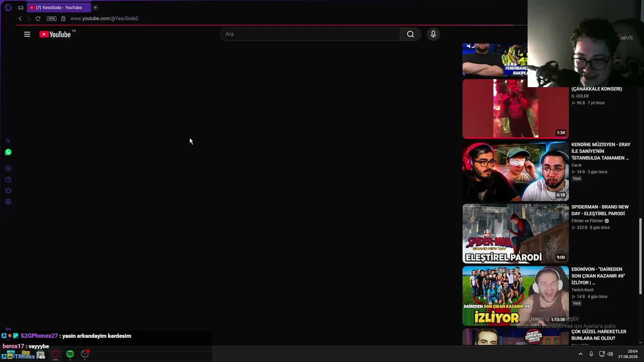Open the GX Corner gamepad icon
Viewport: 644px width, 362px height.
21,8
